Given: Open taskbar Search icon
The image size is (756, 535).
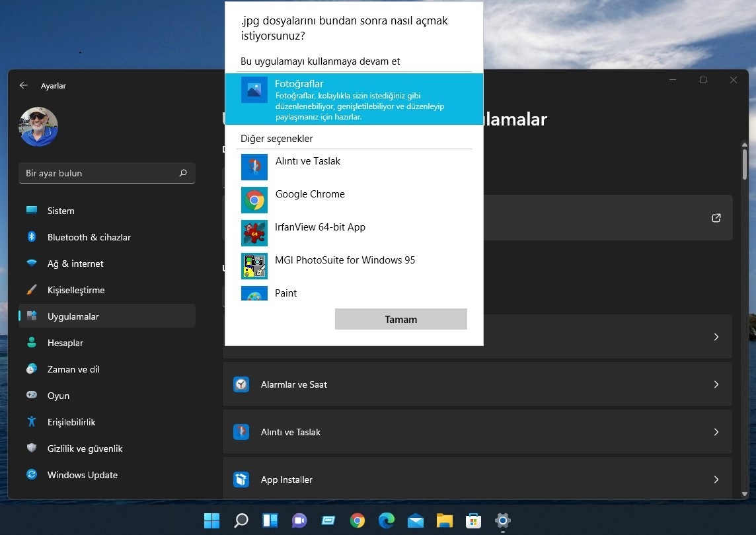Looking at the screenshot, I should [x=241, y=520].
